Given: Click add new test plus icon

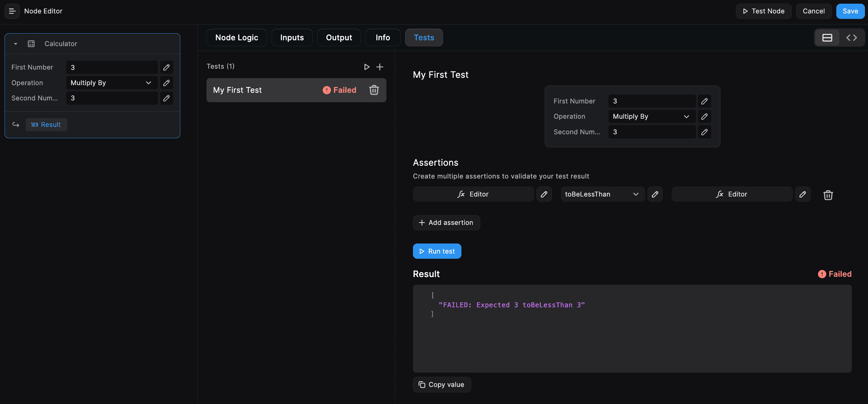Looking at the screenshot, I should point(380,67).
